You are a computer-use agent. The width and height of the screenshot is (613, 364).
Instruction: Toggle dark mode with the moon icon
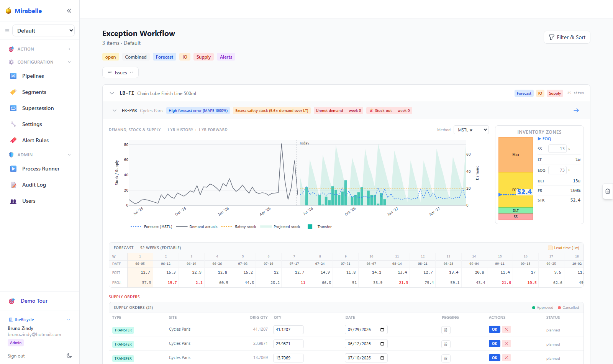click(69, 356)
